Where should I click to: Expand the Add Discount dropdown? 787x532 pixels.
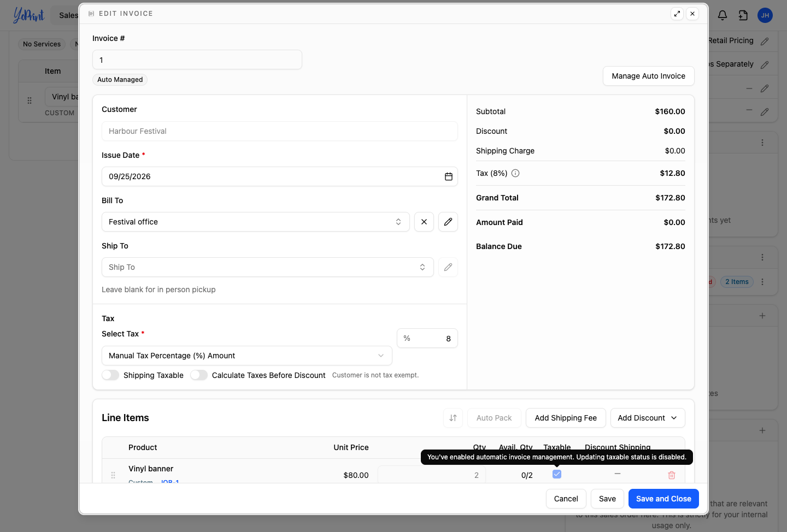(x=648, y=418)
